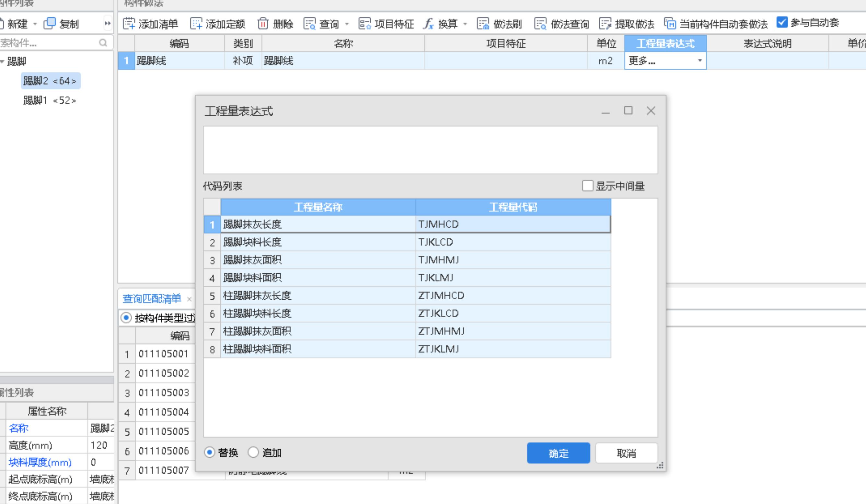Click the 换算 fx icon
This screenshot has height=504, width=866.
(429, 24)
